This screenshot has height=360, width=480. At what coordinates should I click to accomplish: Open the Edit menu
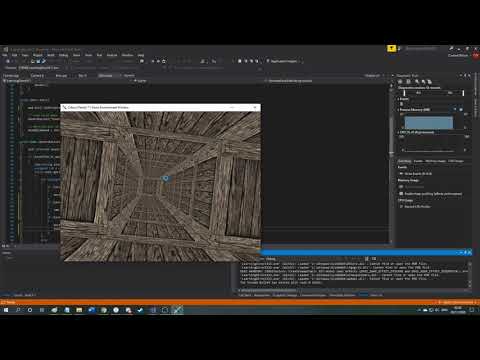(15, 55)
